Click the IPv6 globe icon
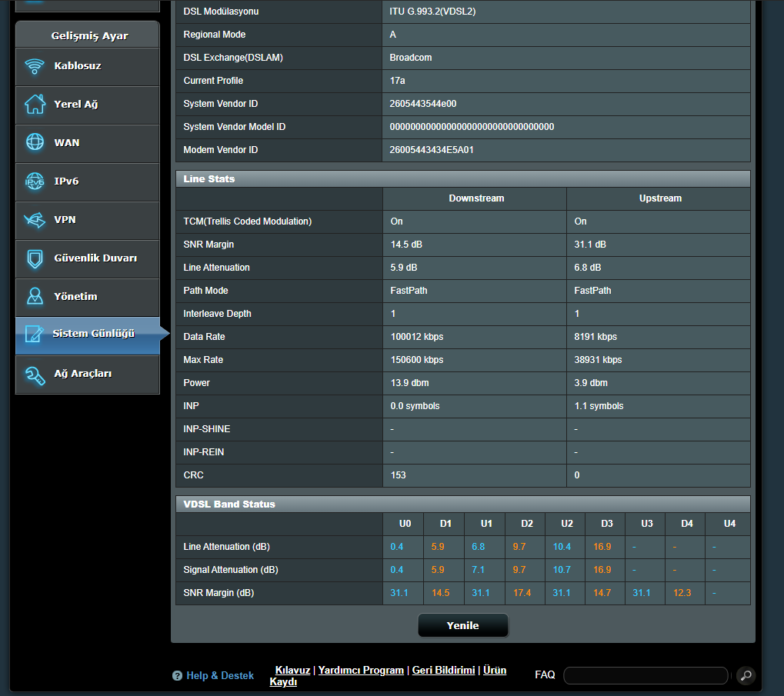The image size is (784, 696). point(35,181)
